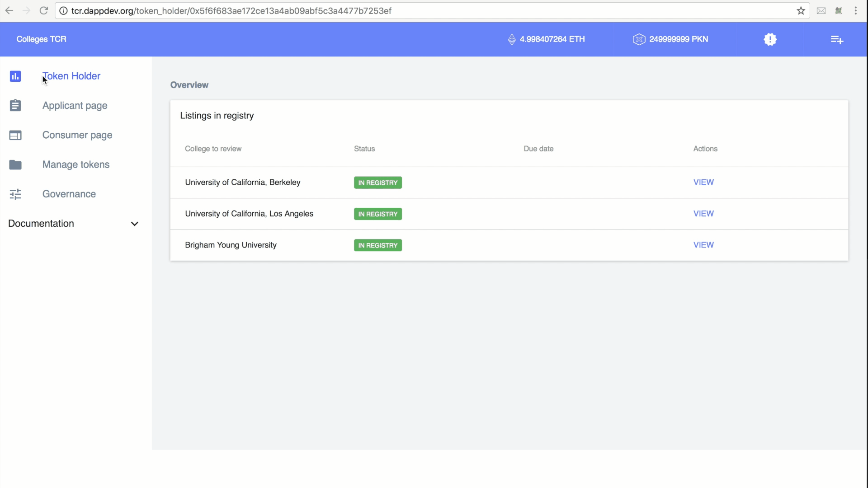Click the Colleges TCR title
Viewport: 868px width, 488px height.
point(42,39)
